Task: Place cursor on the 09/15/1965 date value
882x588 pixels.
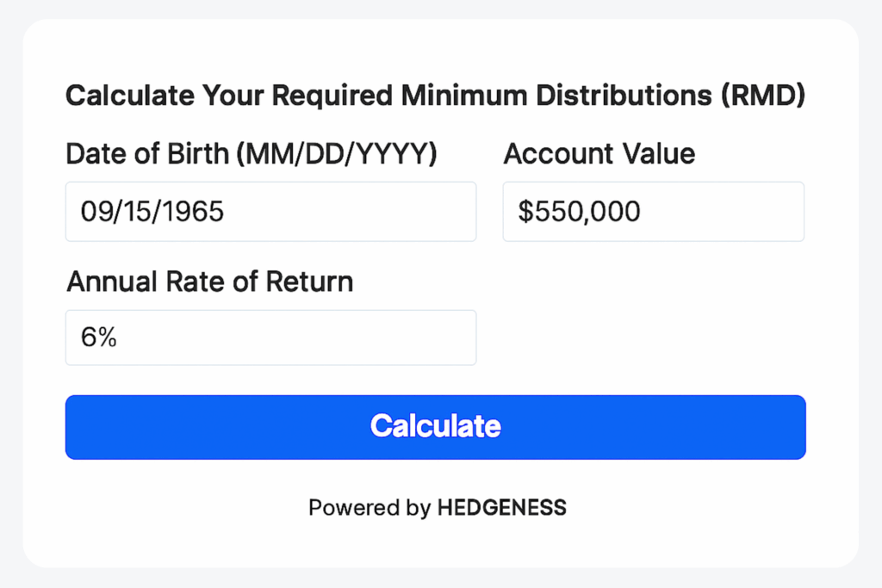Action: 152,212
